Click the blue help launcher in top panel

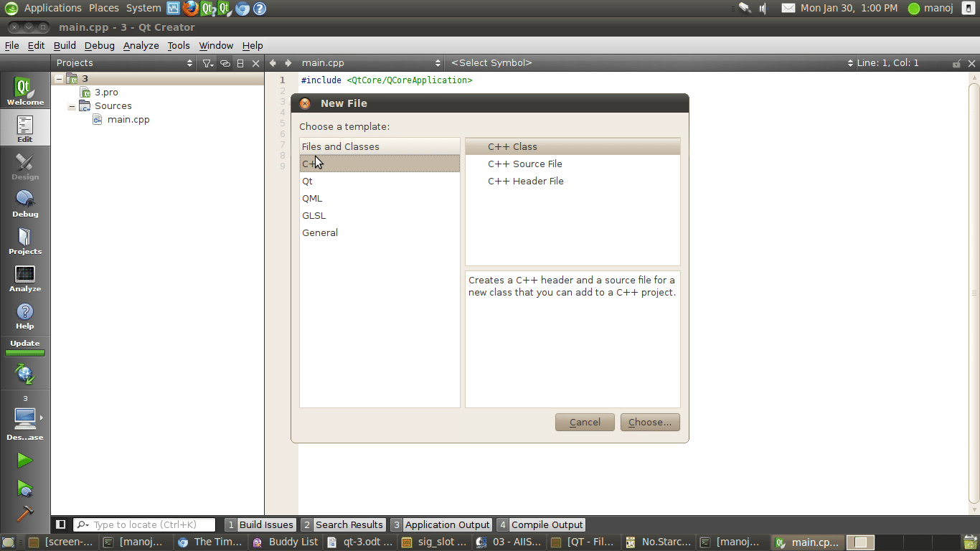[260, 9]
